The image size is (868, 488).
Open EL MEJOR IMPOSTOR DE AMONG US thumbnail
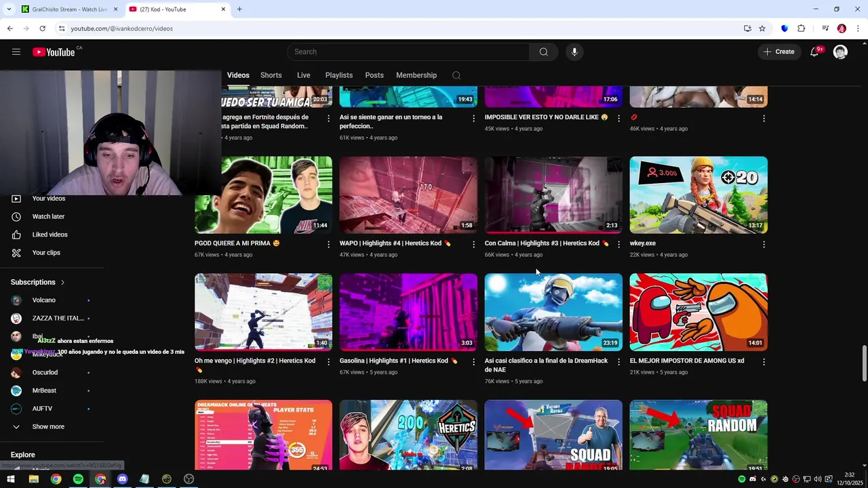tap(698, 312)
